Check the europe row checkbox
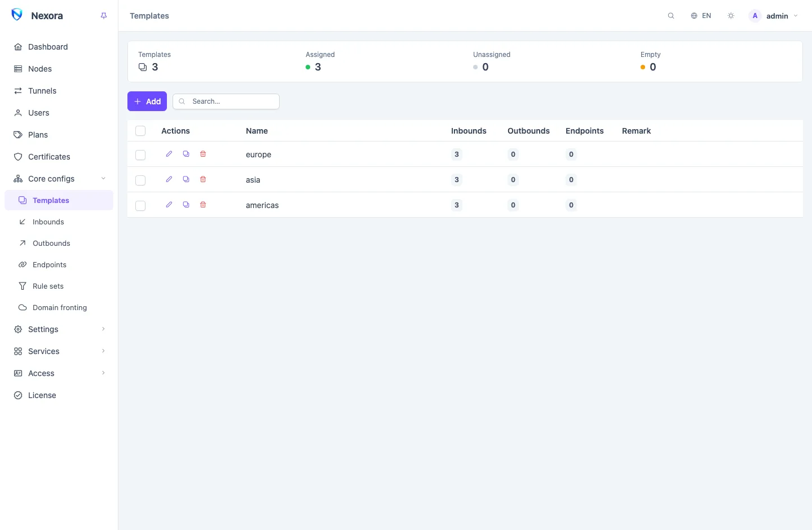This screenshot has height=530, width=812. click(140, 155)
